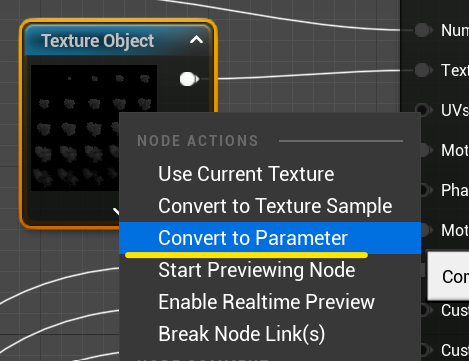469x361 pixels.
Task: Select the Texture Object node title bar
Action: coord(117,40)
